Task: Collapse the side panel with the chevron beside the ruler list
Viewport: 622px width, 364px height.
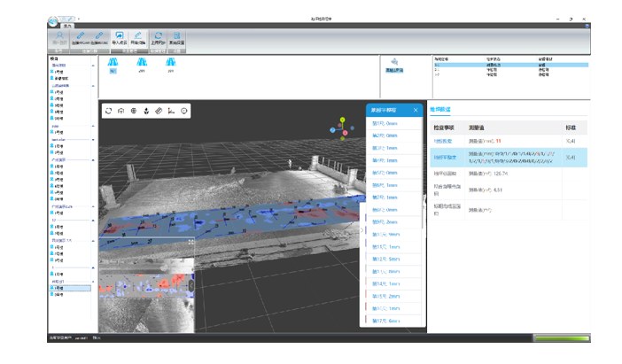Action: click(362, 230)
